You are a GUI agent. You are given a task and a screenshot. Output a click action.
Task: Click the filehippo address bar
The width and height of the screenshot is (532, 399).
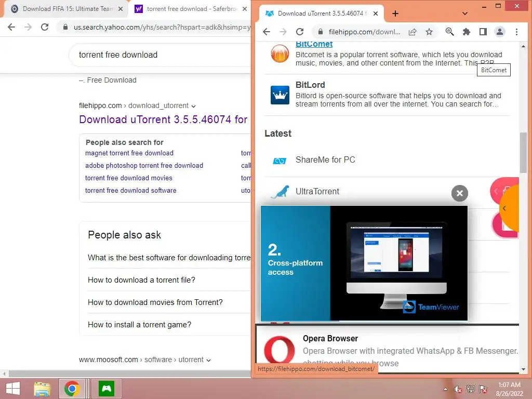364,32
